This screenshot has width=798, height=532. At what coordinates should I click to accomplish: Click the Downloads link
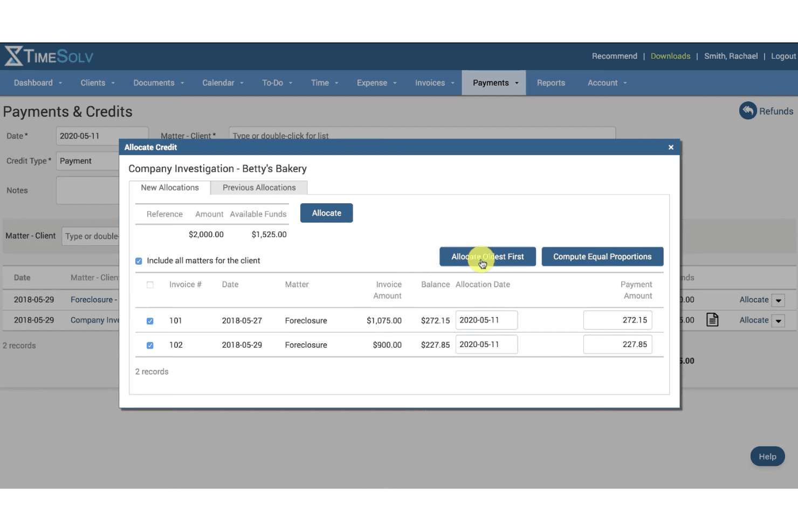tap(670, 56)
